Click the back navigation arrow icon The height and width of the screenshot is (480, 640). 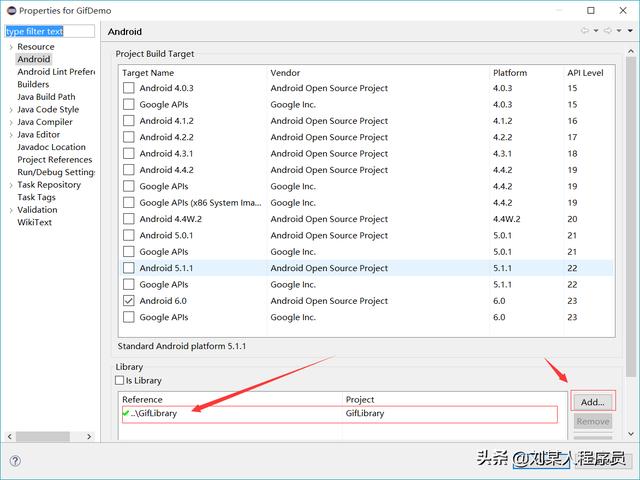(584, 31)
